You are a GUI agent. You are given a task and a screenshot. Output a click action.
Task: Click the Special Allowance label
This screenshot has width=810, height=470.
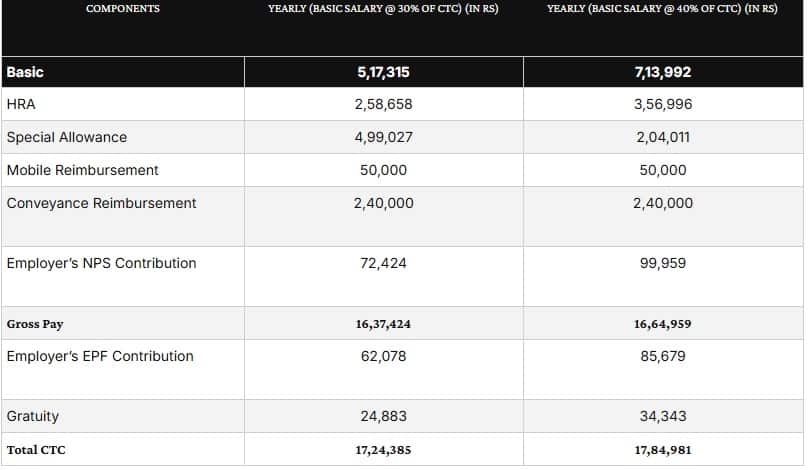[x=67, y=137]
